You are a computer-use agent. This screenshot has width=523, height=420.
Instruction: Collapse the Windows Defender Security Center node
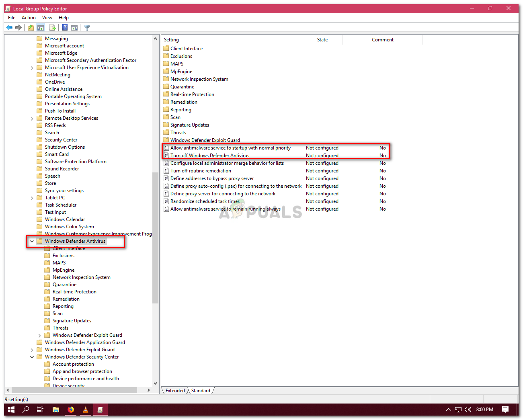tap(32, 356)
